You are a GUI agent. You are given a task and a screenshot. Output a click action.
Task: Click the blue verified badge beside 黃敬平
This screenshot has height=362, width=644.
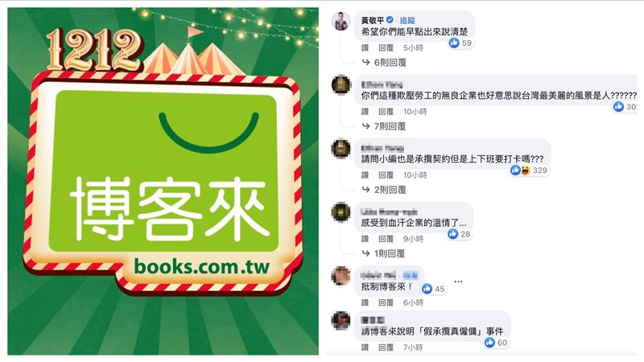pos(390,19)
